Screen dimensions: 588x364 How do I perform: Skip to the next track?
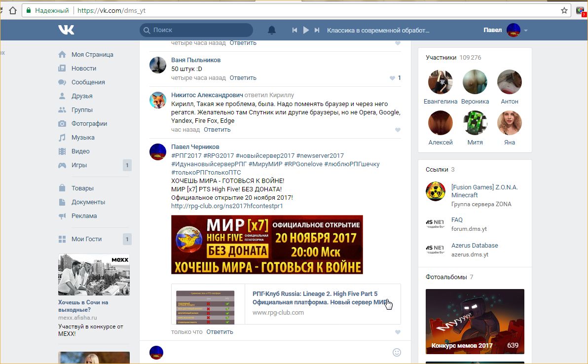(317, 30)
